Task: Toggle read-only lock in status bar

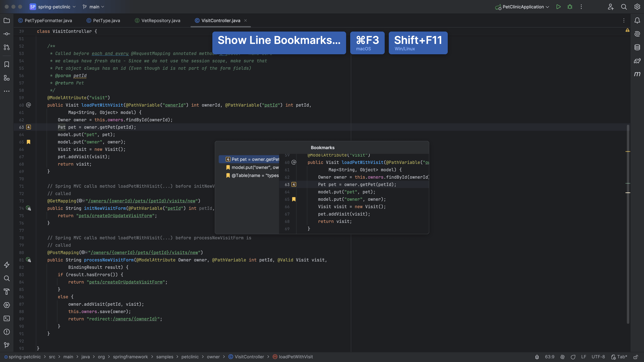Action: pos(635,357)
